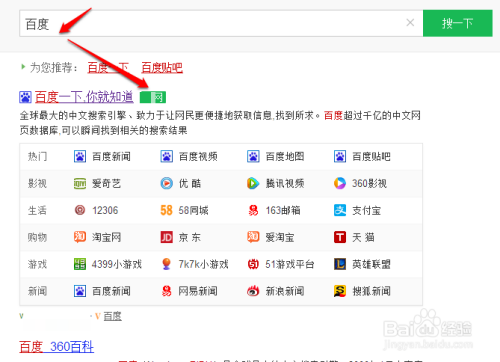This screenshot has width=500, height=362.
Task: Open the 163邮箱 link
Action: (283, 210)
